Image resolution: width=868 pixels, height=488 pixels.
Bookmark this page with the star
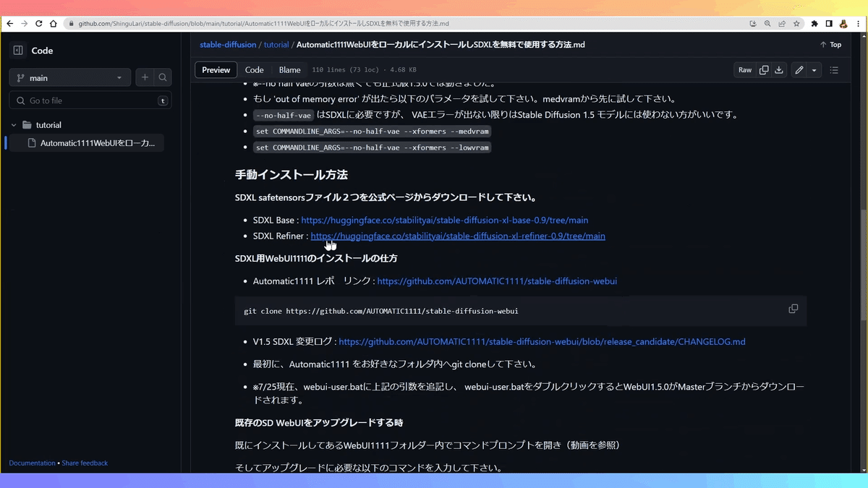tap(796, 23)
